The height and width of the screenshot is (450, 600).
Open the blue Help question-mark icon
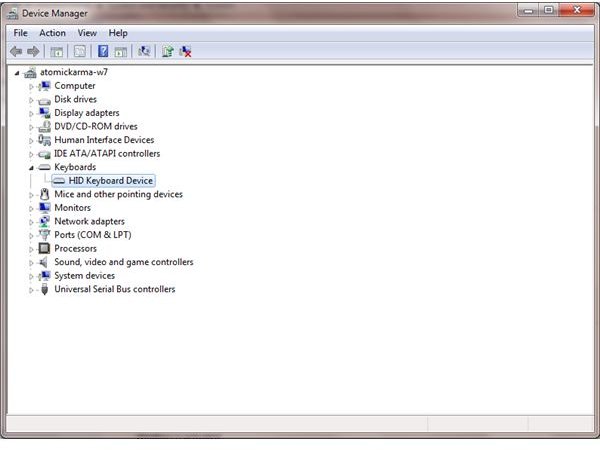click(103, 51)
